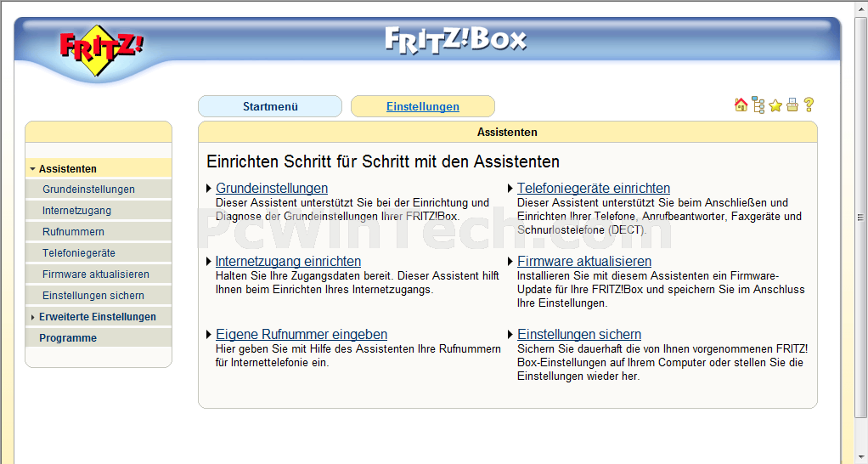Click the printer icon
This screenshot has width=868, height=464.
pyautogui.click(x=792, y=105)
